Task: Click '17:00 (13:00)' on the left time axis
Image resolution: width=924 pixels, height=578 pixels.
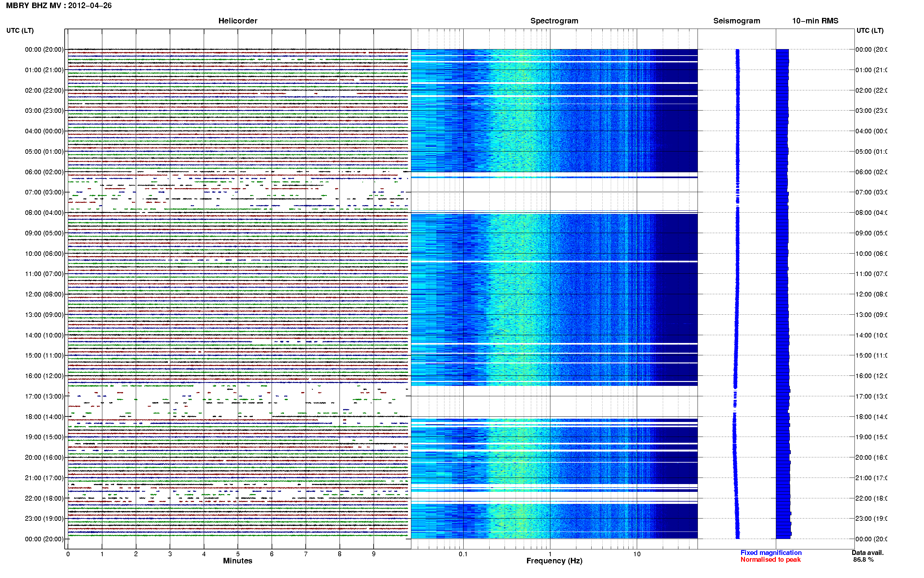Action: [44, 396]
